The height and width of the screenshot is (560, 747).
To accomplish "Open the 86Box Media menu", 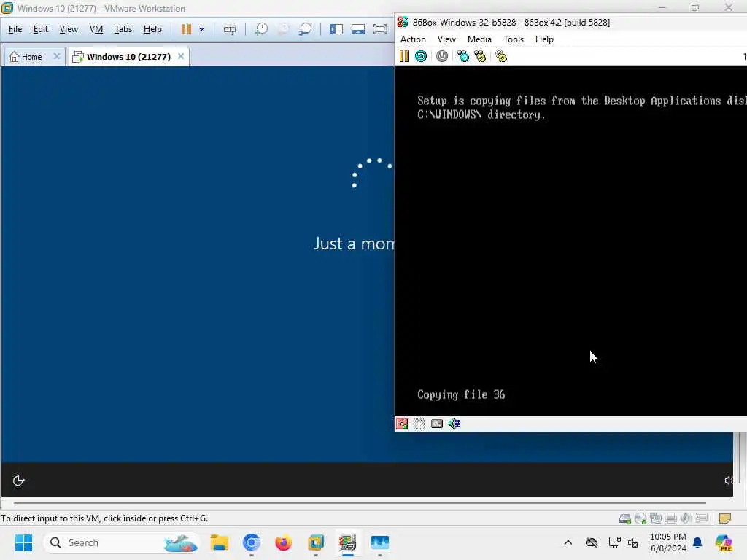I will 479,39.
